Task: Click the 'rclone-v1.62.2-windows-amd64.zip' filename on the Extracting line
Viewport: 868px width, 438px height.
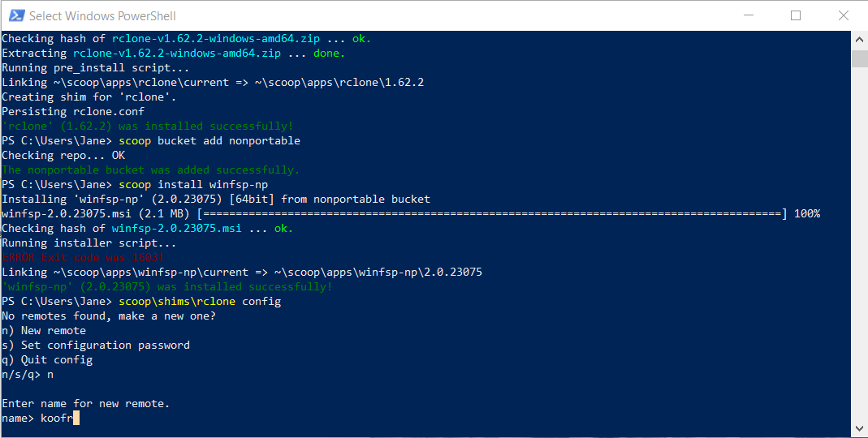Action: point(176,53)
